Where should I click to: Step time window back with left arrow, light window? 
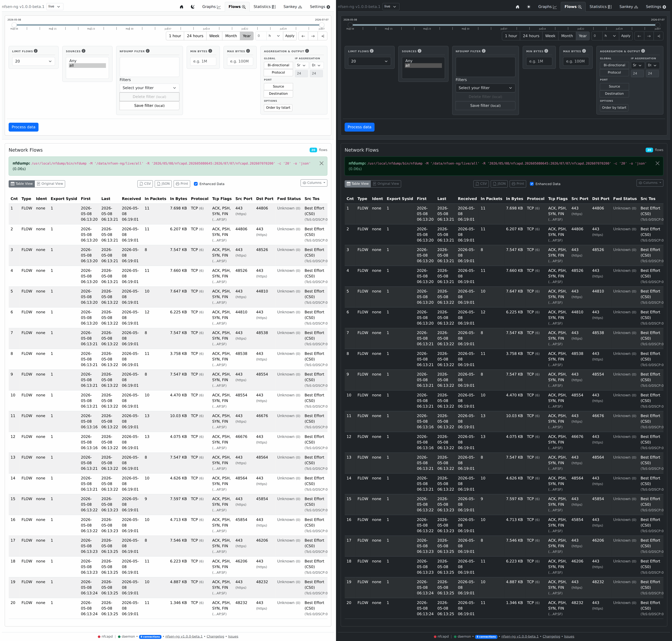pos(303,36)
